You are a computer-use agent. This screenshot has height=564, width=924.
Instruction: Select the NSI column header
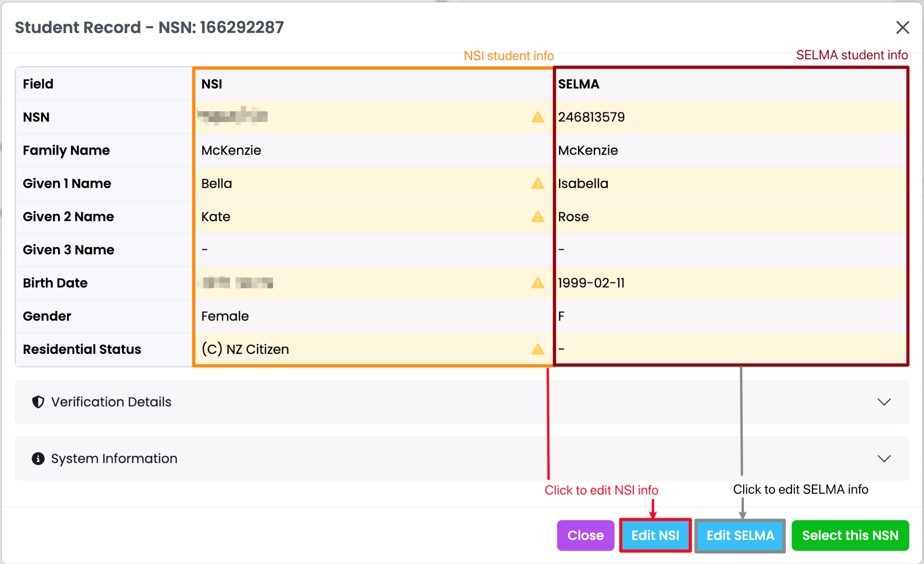click(212, 84)
